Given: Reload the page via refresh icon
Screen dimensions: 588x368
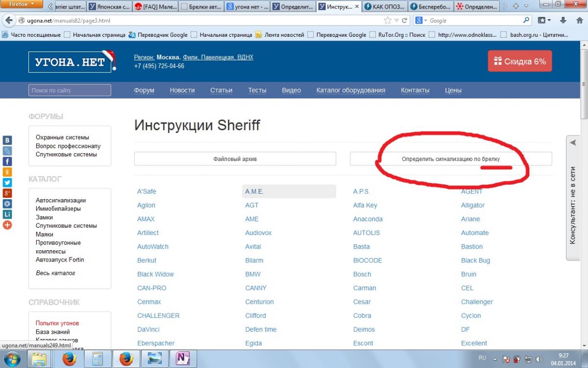Looking at the screenshot, I should [x=405, y=21].
